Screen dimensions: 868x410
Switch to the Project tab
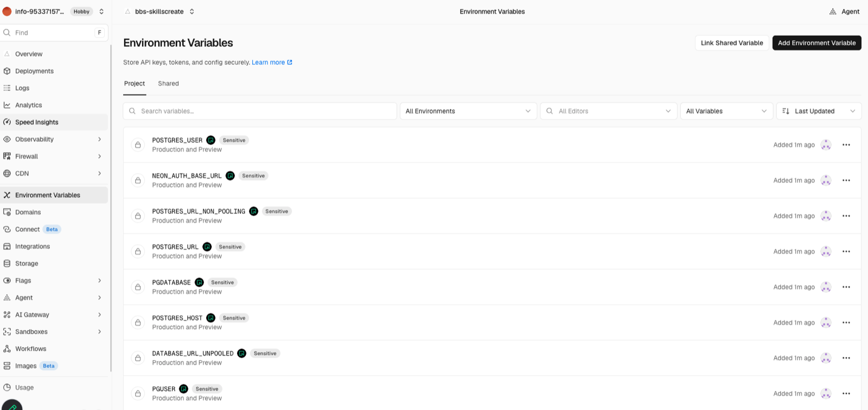point(135,84)
